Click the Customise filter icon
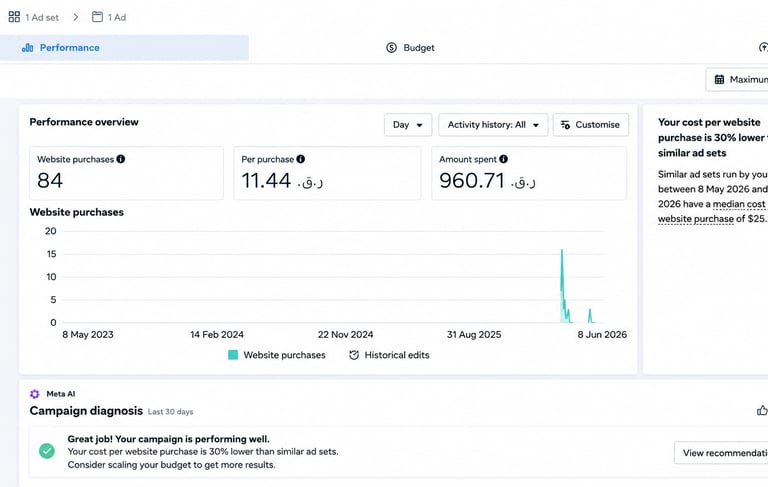Viewport: 768px width, 487px height. pyautogui.click(x=565, y=125)
